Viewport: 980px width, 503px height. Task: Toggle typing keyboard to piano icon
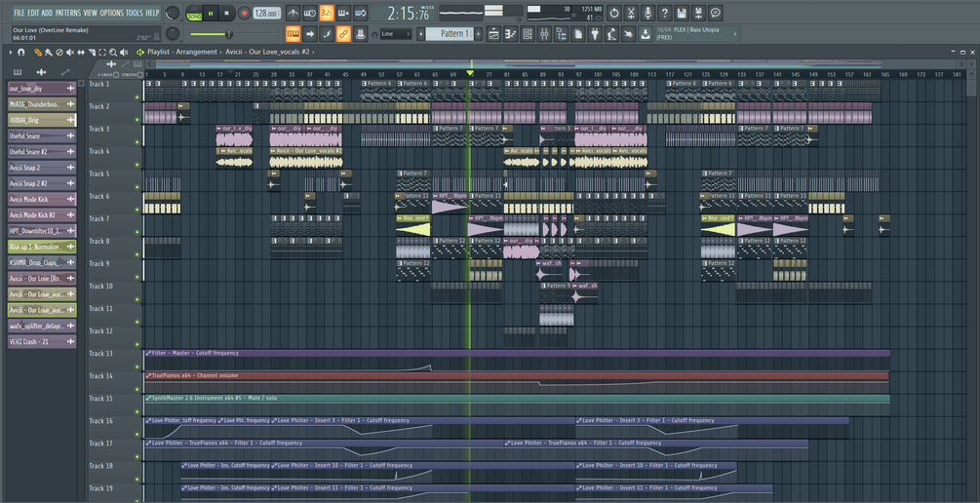pyautogui.click(x=293, y=34)
